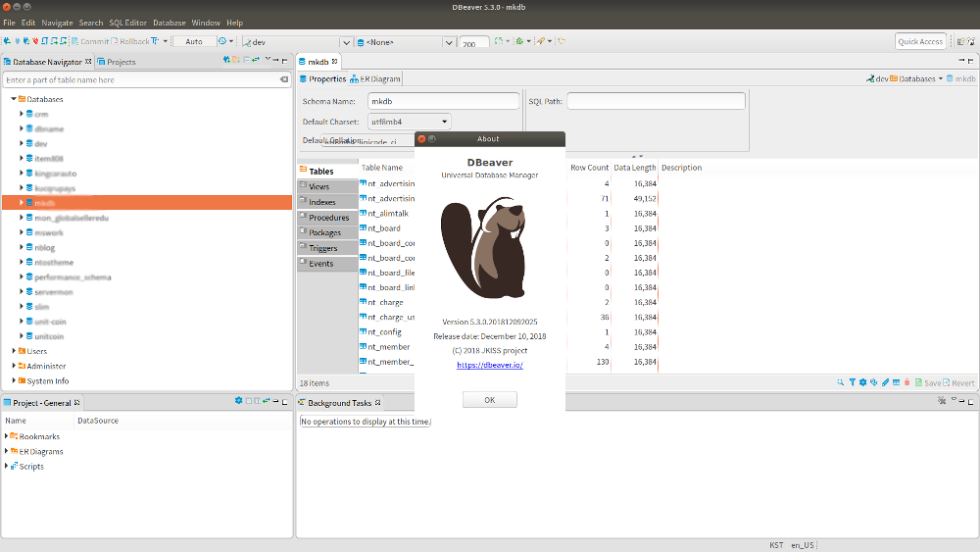
Task: Click the Schema Name input field
Action: (x=443, y=101)
